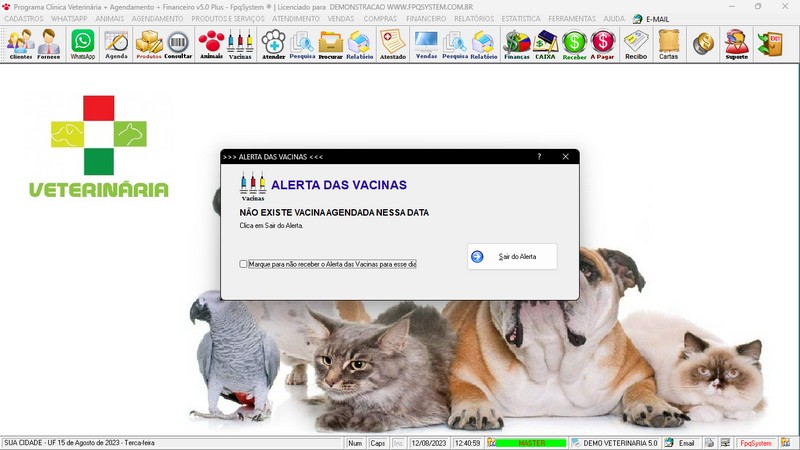Click the Caps indicator in status bar
Image resolution: width=800 pixels, height=450 pixels.
click(x=378, y=443)
